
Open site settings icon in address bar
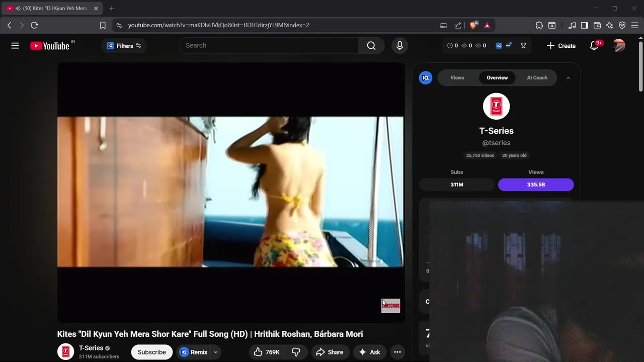pyautogui.click(x=118, y=25)
